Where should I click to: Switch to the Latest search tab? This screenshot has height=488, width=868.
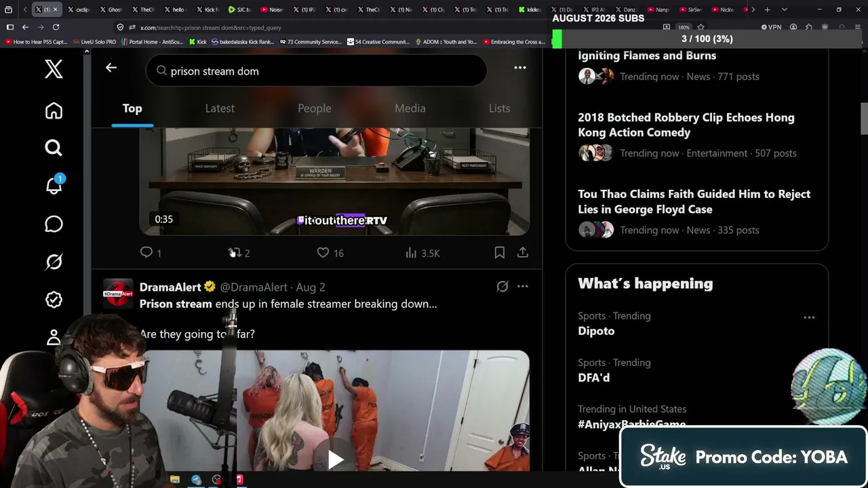click(x=220, y=108)
